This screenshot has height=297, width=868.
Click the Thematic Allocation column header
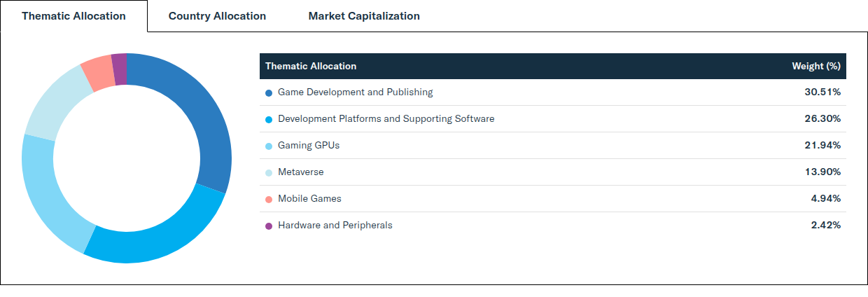pyautogui.click(x=311, y=66)
